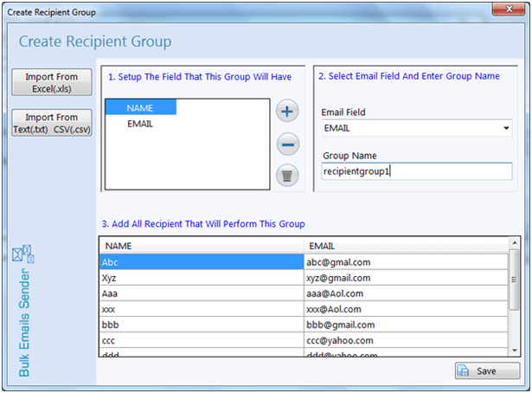Select NAME in the field list
This screenshot has height=393, width=532.
click(x=141, y=107)
